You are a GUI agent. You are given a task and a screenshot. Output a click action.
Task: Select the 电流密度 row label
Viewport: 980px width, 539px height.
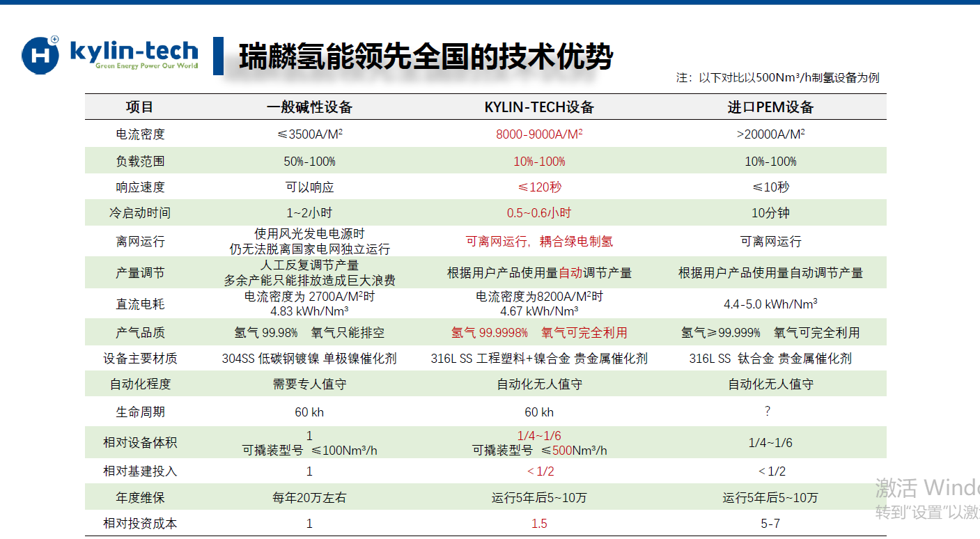140,134
